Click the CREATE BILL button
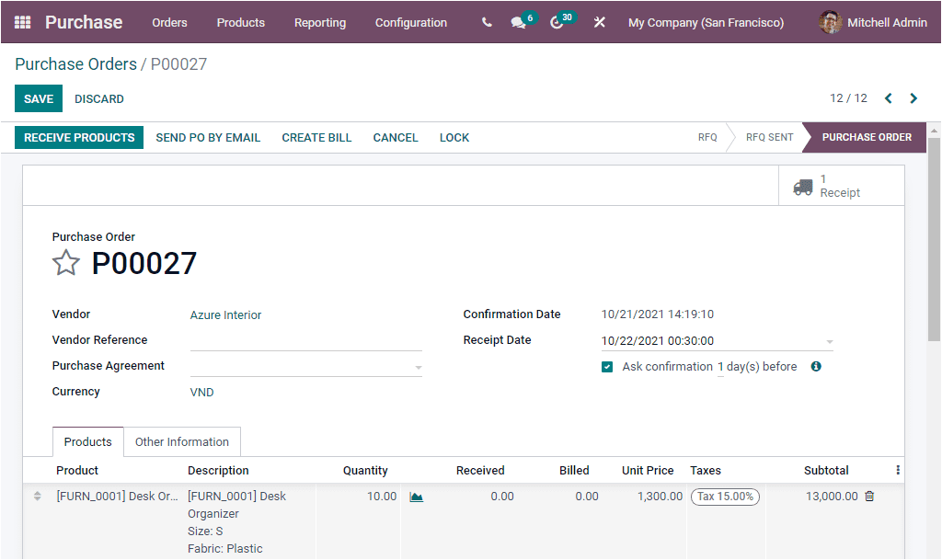 pyautogui.click(x=316, y=137)
